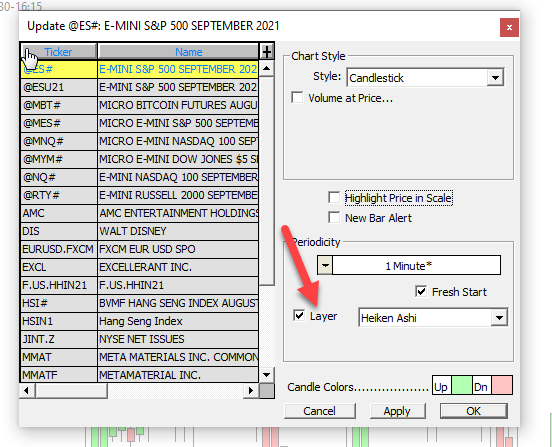Close the Update @ES# dialog
Screen dimensions: 552x447
click(509, 27)
